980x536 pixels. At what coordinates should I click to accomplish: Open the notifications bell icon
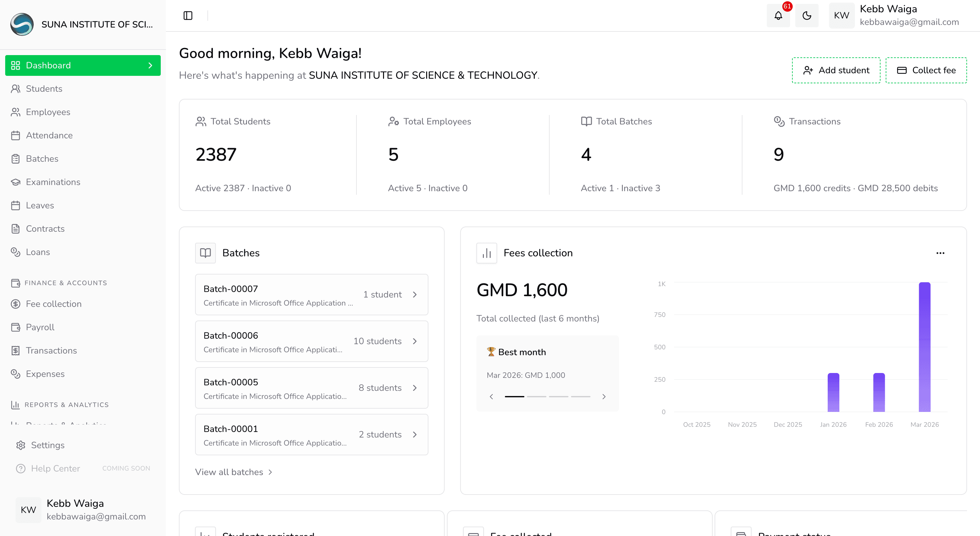pos(778,16)
